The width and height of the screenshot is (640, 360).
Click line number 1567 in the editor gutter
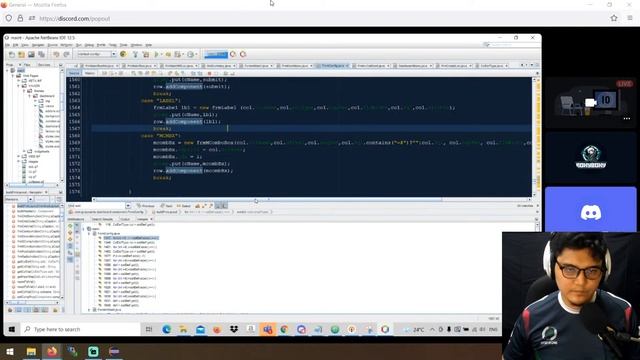(x=75, y=129)
